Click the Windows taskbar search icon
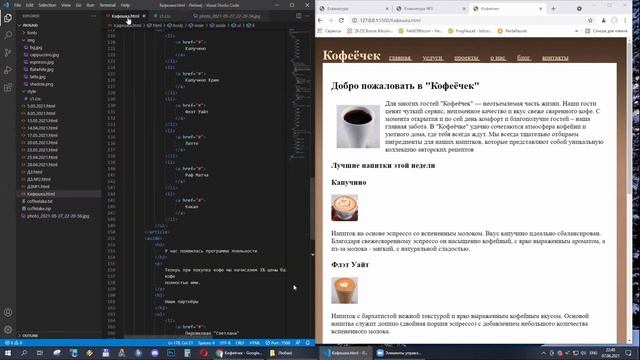 24,353
